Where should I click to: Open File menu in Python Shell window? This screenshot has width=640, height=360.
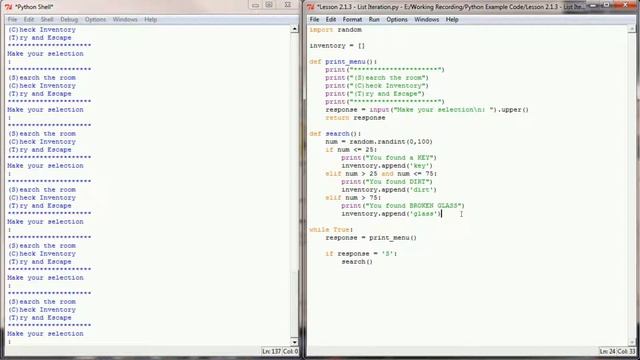tap(12, 20)
